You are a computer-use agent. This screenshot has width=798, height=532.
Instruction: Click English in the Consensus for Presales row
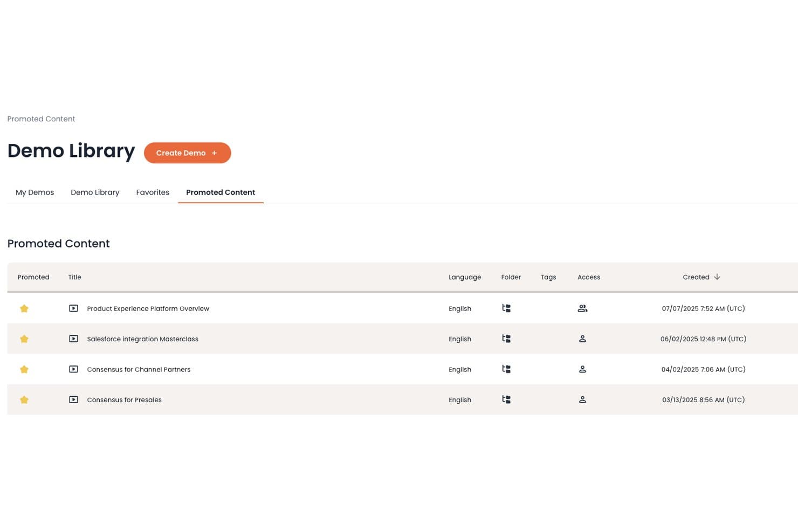[460, 400]
